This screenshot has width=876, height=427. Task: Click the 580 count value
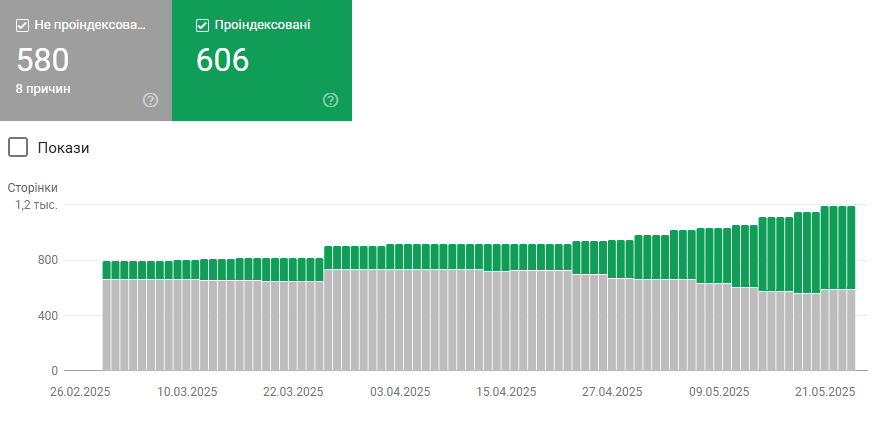42,60
